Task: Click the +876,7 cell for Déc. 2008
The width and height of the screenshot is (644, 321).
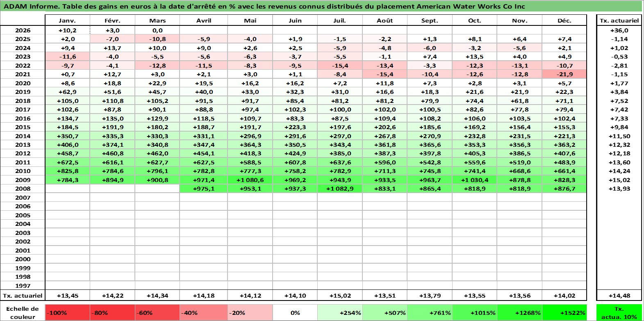Action: [564, 189]
